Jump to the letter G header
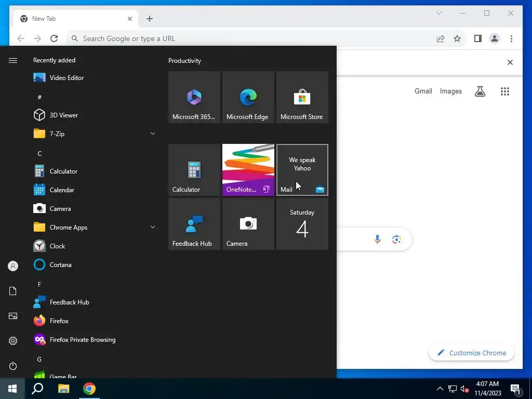532x399 pixels. point(39,360)
